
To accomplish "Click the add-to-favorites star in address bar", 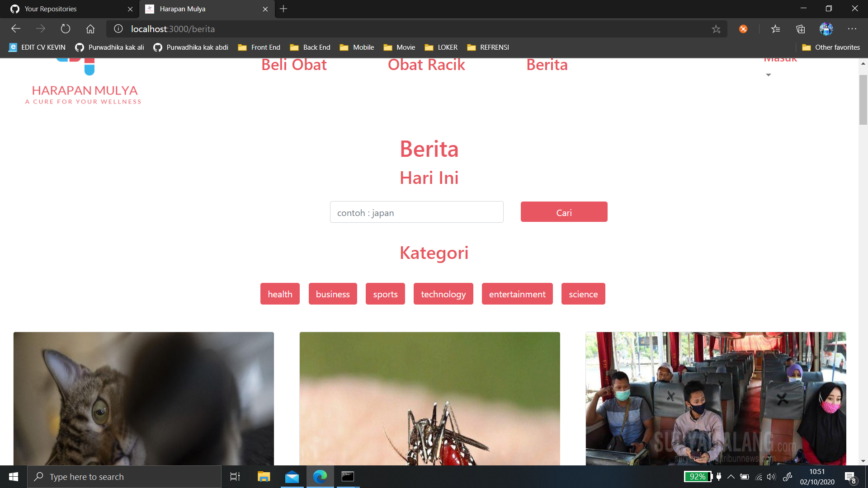I will pos(716,28).
